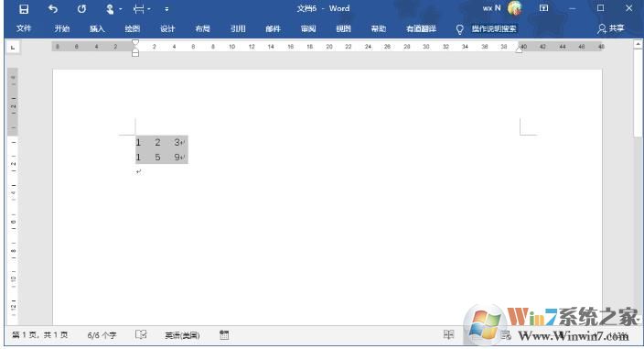Go to the 审阅 tab
The height and width of the screenshot is (349, 644).
click(x=308, y=28)
